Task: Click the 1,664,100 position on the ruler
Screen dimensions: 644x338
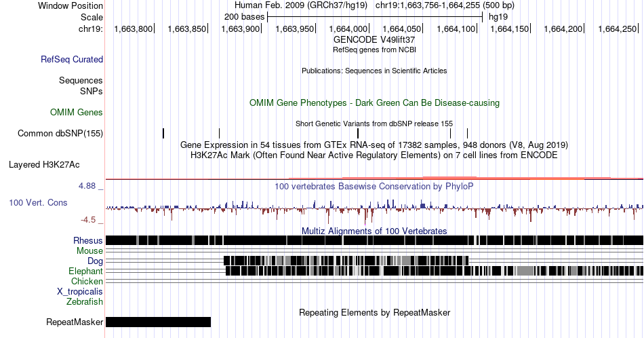Action: 456,29
